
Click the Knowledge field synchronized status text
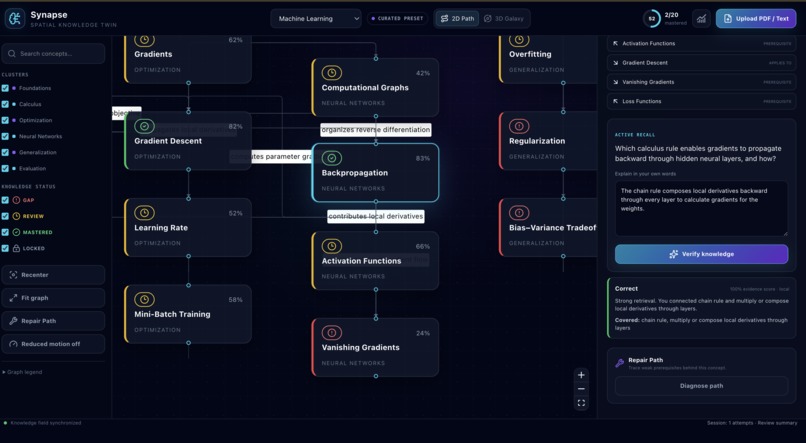tap(46, 423)
